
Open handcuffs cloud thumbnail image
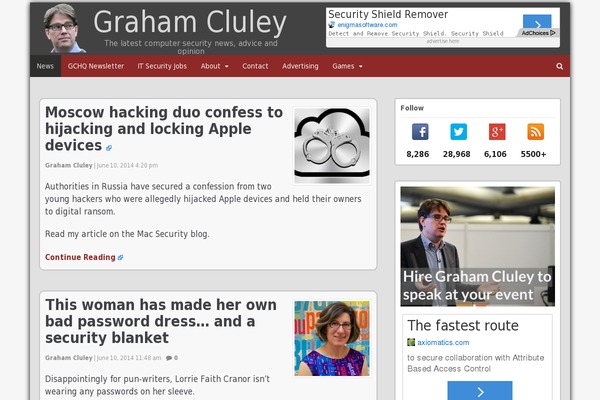point(332,145)
